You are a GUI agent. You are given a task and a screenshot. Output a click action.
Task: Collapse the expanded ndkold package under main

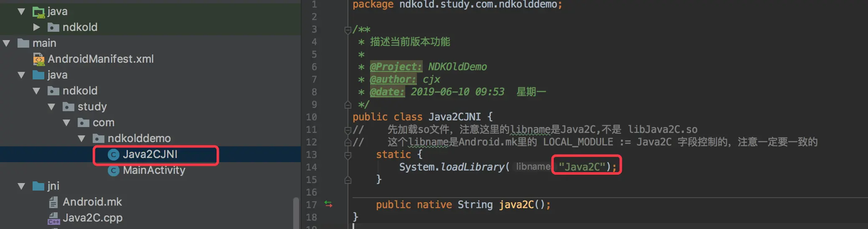point(36,91)
